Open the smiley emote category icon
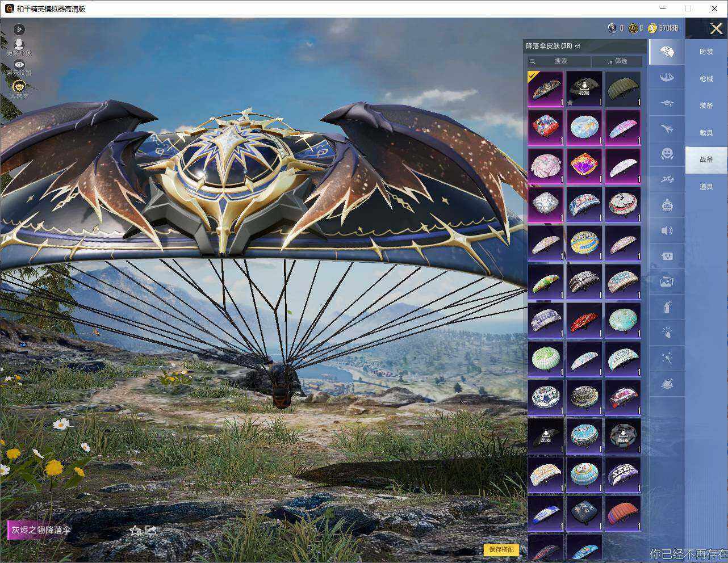This screenshot has width=728, height=563. 667,154
